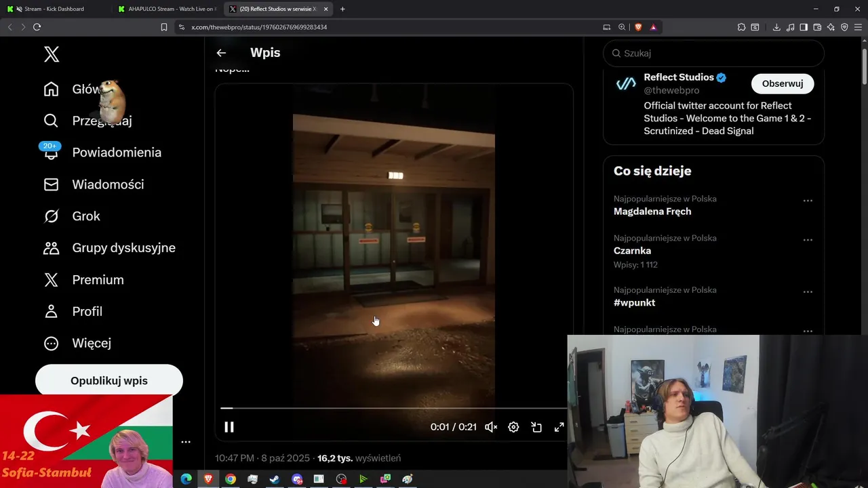Open the browser hamburger menu
This screenshot has height=488, width=868.
point(858,27)
